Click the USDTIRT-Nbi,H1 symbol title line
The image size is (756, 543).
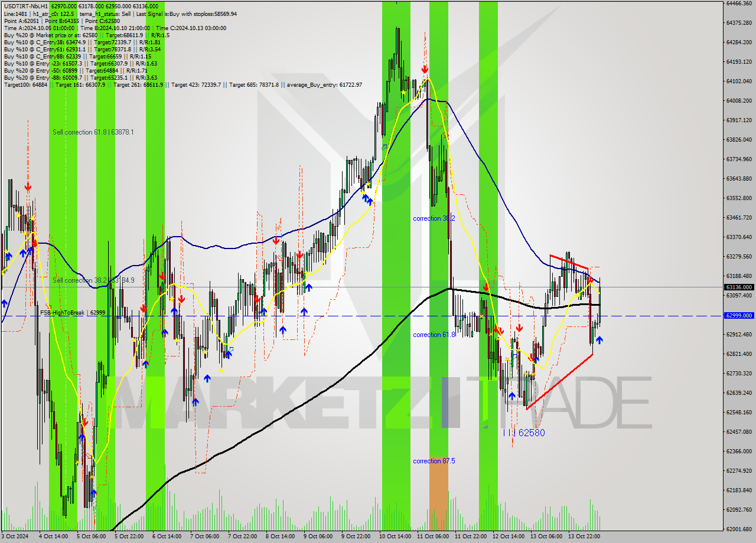82,6
